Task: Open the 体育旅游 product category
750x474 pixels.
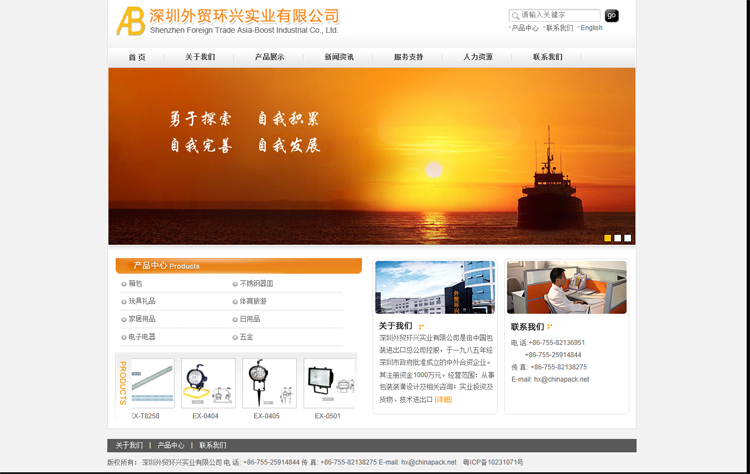Action: (x=253, y=301)
